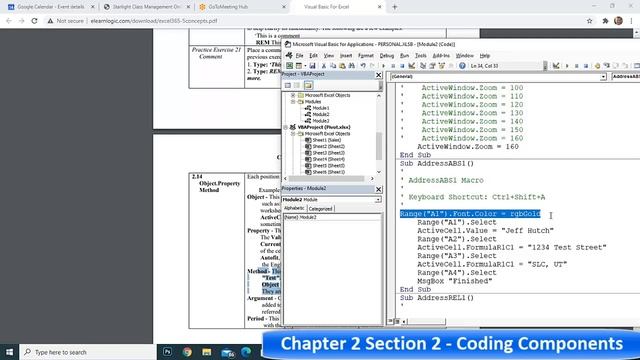Select Sheet1 (Sales) in project tree

(327, 140)
